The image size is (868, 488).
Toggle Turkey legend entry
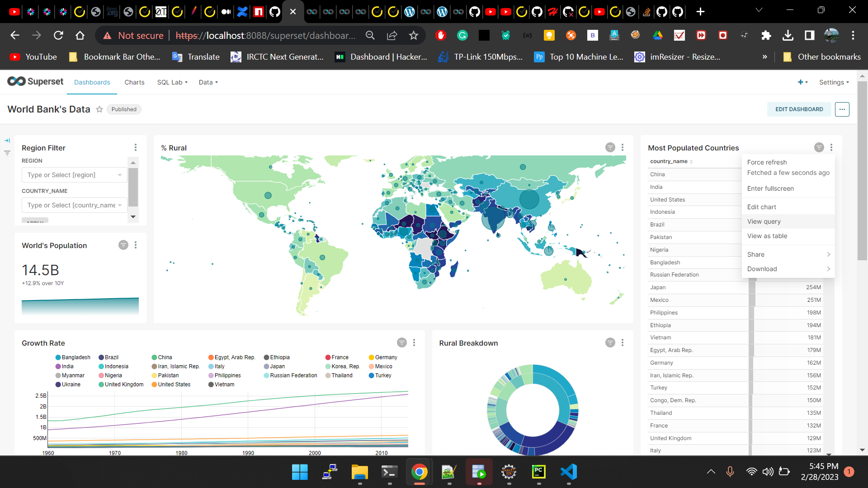tap(380, 375)
